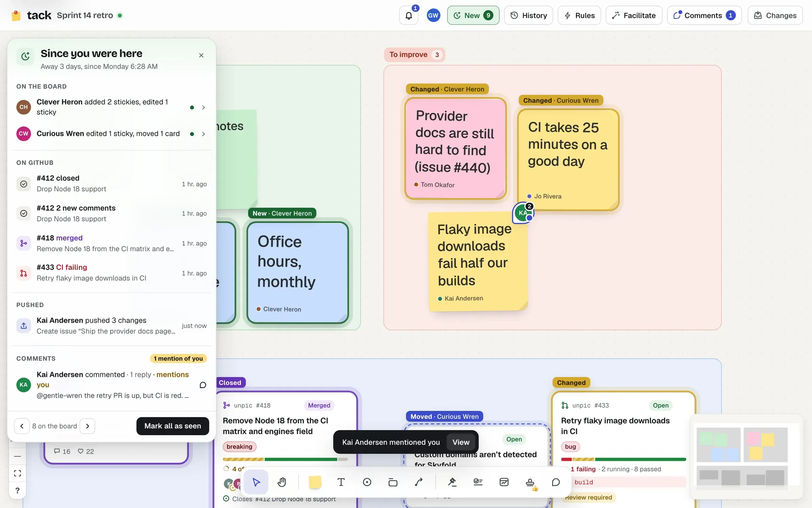Click View on the mention toast
Image resolution: width=812 pixels, height=508 pixels.
coord(461,442)
